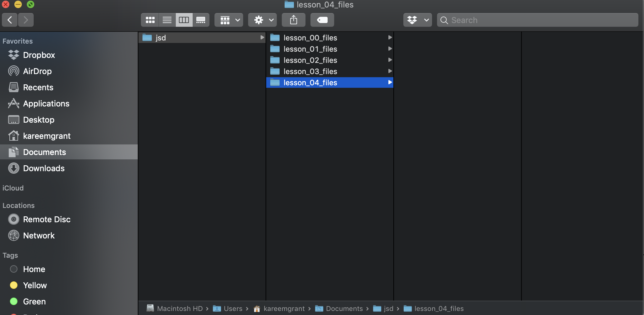Select the Yellow tag

pyautogui.click(x=35, y=285)
